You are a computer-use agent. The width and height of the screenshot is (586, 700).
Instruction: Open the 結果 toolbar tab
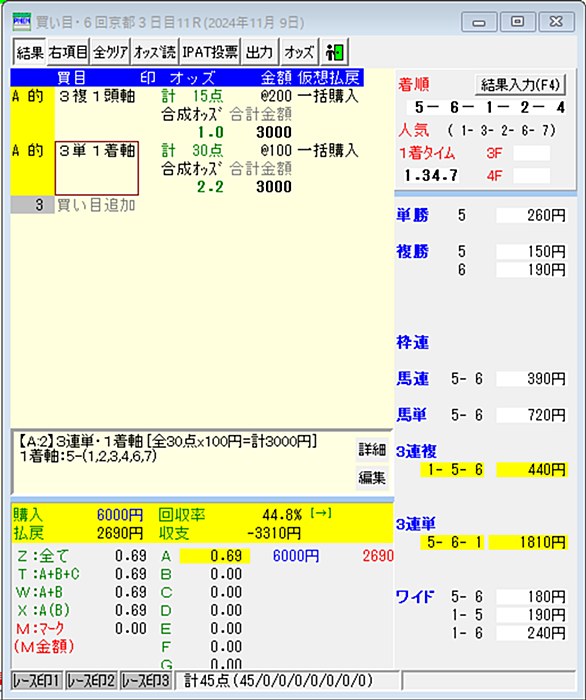tap(29, 52)
